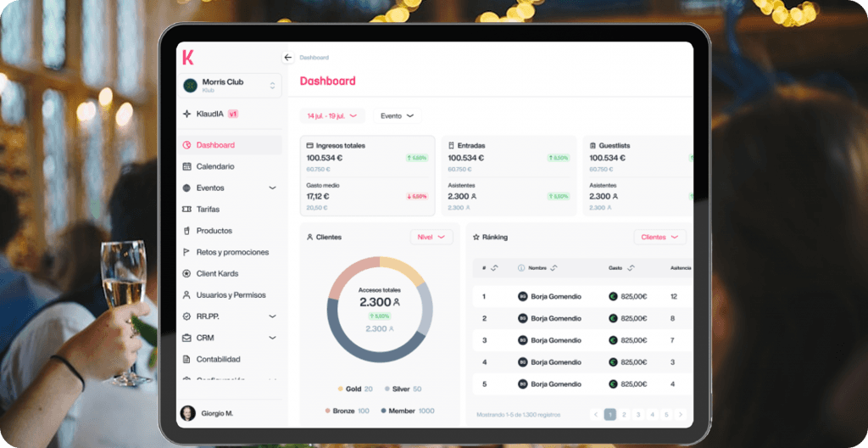This screenshot has height=448, width=868.
Task: Sort ranking by Nombre column arrows
Action: (554, 268)
